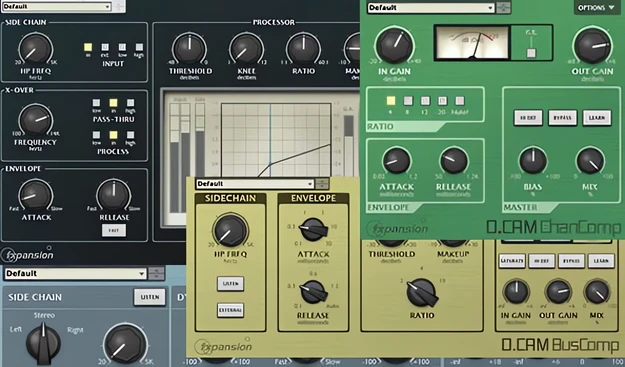Click the OUT GAIN knob in ChanComp
The height and width of the screenshot is (367, 625).
tap(592, 46)
